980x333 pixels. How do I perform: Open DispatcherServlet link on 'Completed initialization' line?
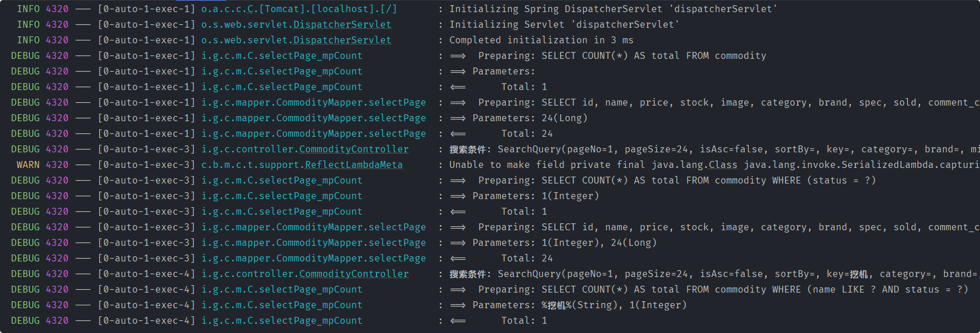[342, 40]
